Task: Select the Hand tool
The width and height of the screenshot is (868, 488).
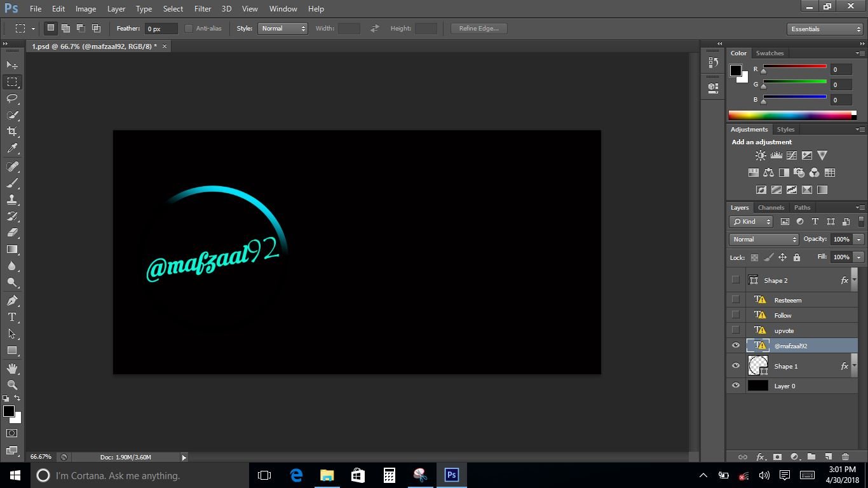Action: pyautogui.click(x=12, y=369)
